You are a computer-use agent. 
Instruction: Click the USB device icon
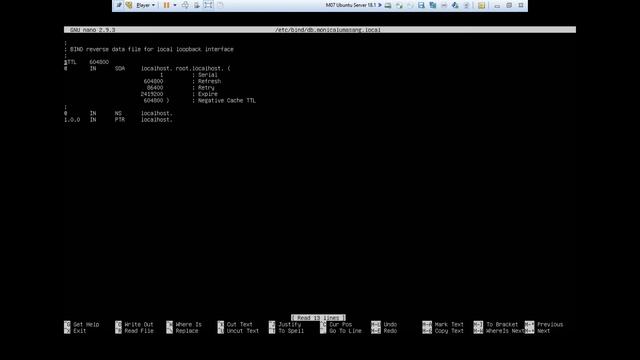(466, 5)
